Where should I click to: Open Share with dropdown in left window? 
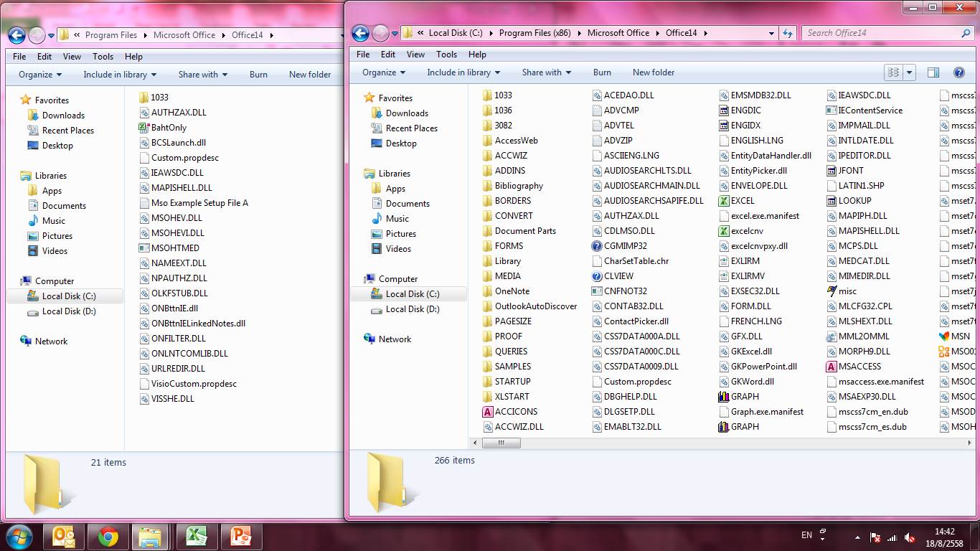tap(203, 75)
